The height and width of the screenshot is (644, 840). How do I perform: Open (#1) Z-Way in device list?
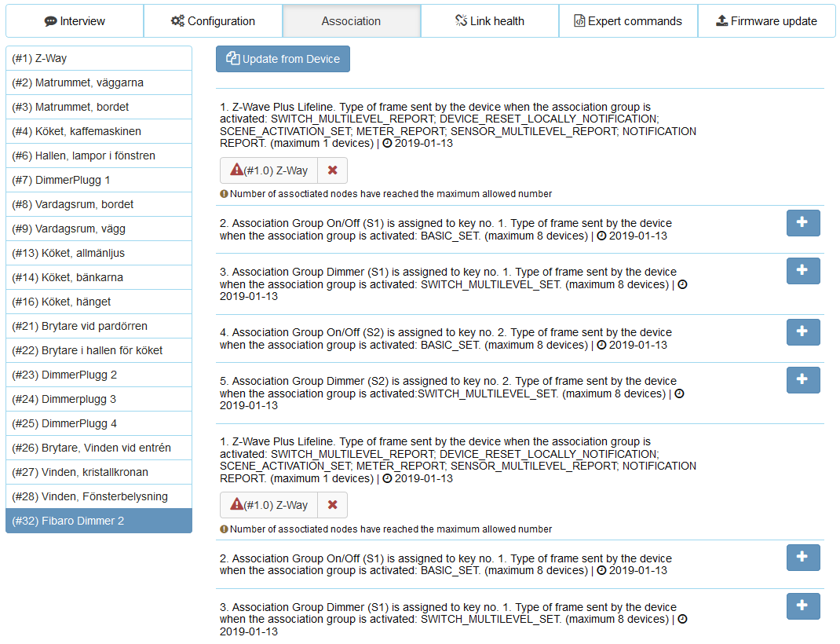click(99, 58)
